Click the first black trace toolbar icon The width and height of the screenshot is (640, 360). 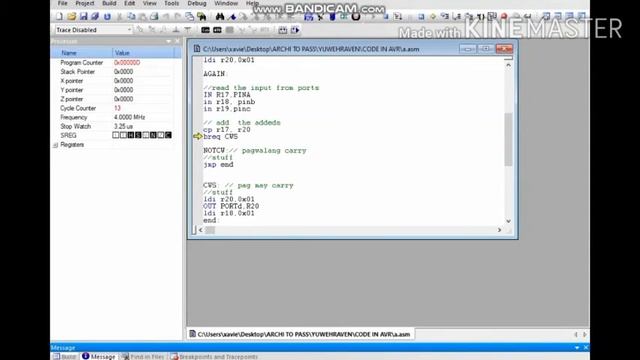tap(205, 30)
